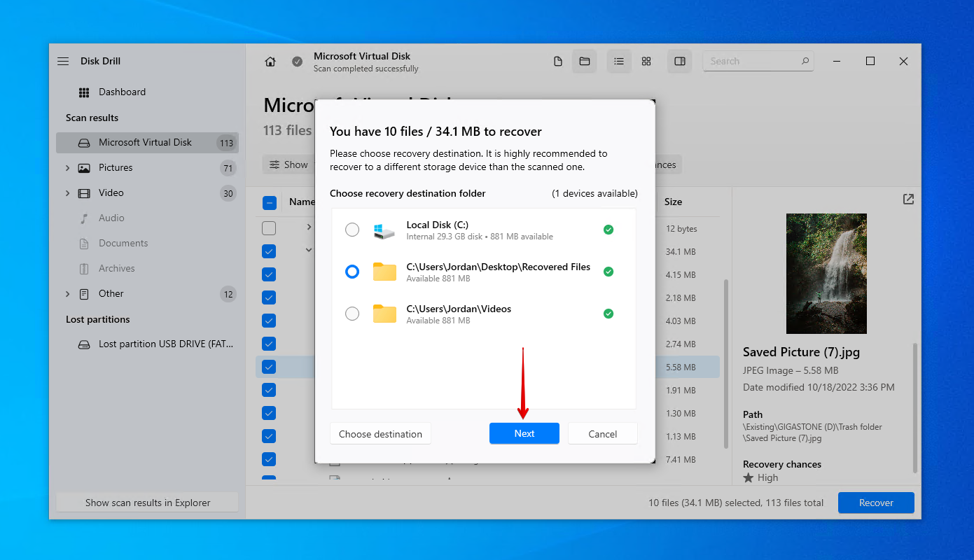
Task: Click the Archives icon in sidebar
Action: pyautogui.click(x=84, y=269)
